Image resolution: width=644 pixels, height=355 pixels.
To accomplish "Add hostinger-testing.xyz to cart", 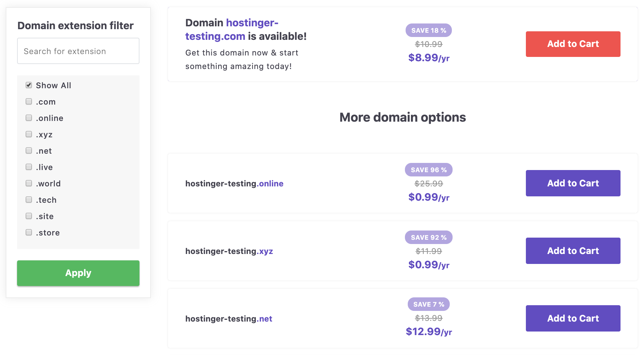I will tap(573, 251).
